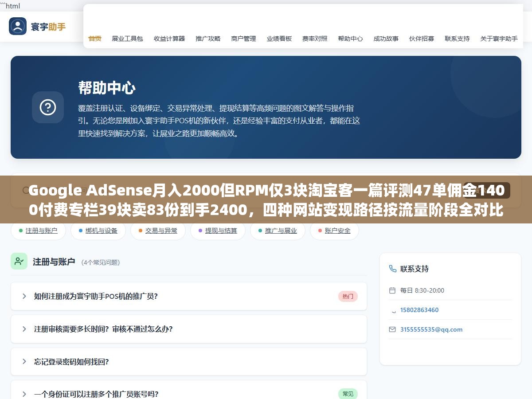Click the 3155555535@qq.com email link
532x399 pixels.
tap(431, 329)
